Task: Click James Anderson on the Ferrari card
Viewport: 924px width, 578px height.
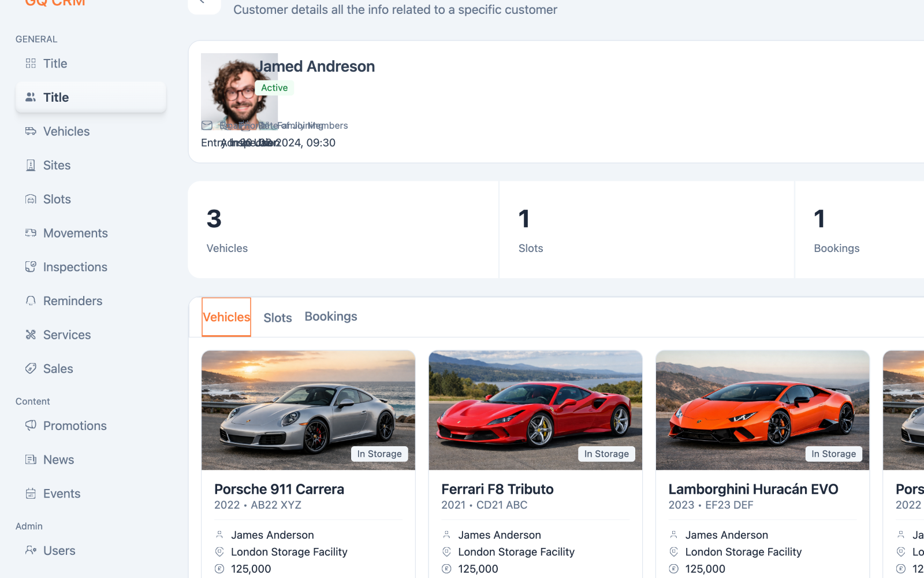Action: point(500,535)
